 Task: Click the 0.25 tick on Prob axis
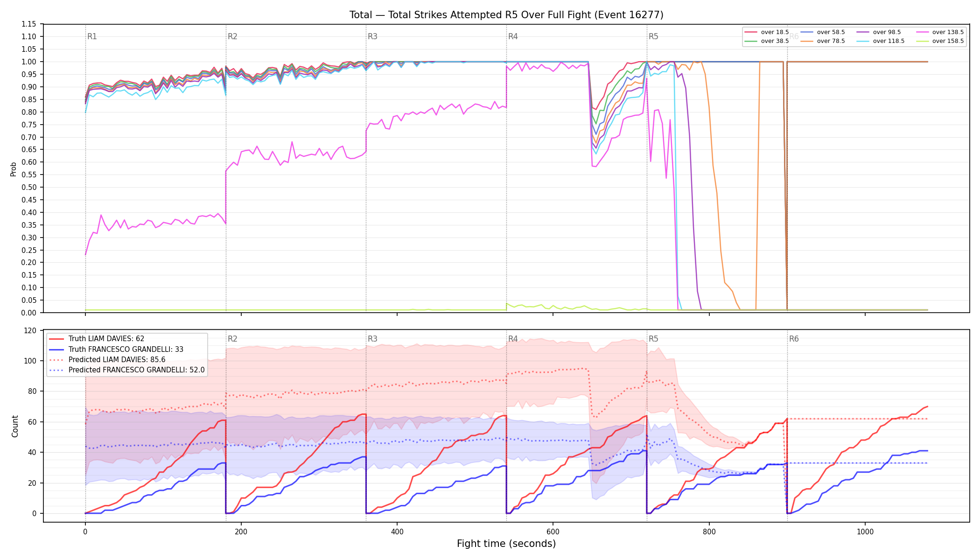point(28,250)
